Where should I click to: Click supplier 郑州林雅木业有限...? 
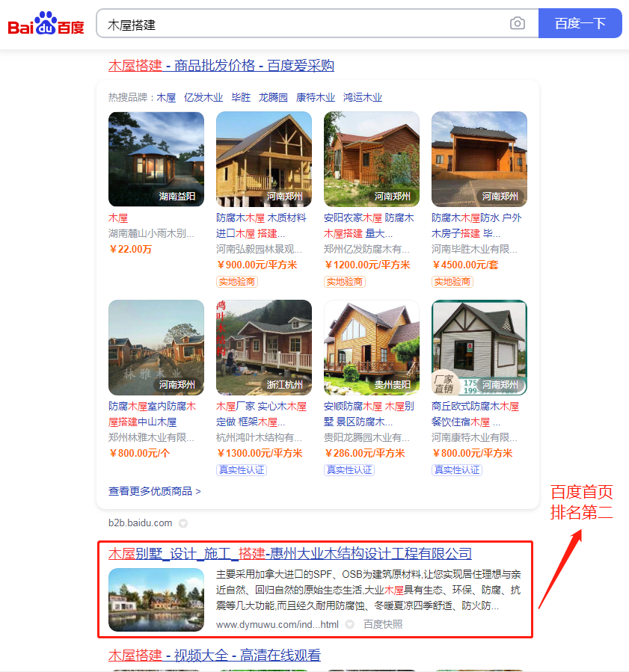pyautogui.click(x=151, y=437)
